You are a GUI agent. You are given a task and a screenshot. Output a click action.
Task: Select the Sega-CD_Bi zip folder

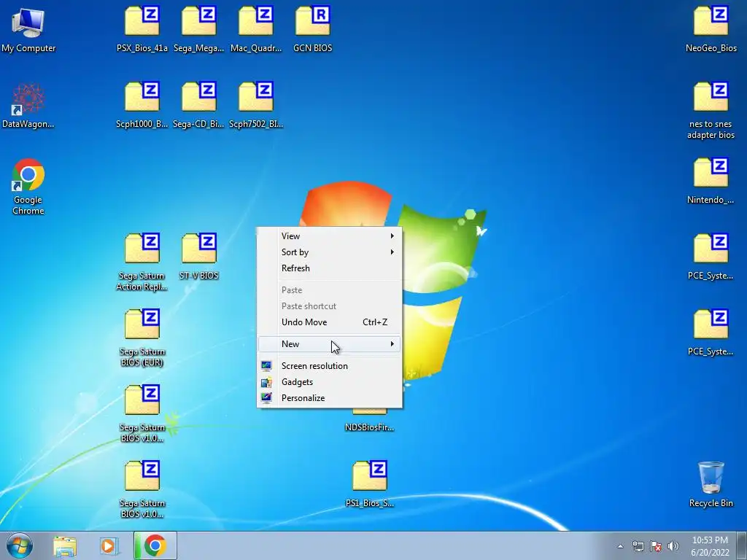coord(198,105)
